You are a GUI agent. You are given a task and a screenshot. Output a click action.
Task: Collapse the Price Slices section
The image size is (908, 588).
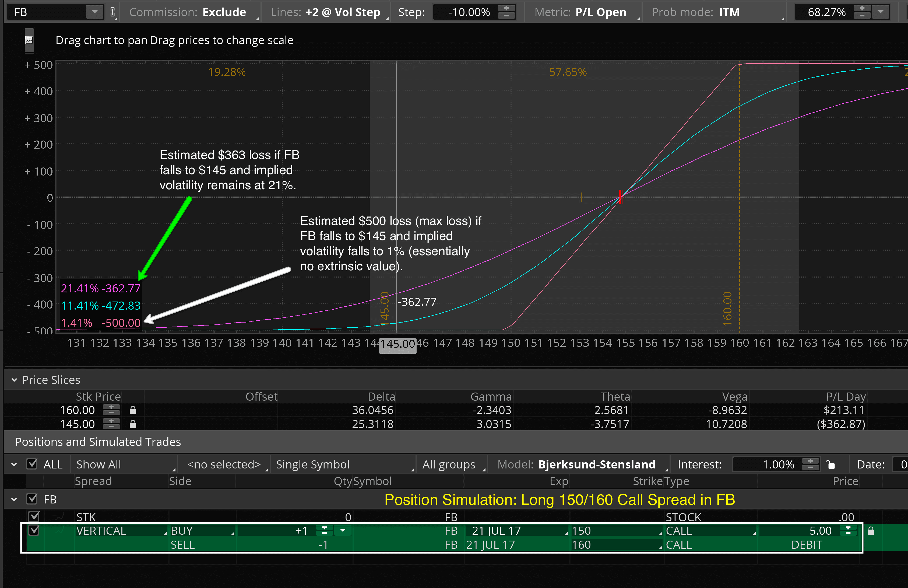click(x=14, y=380)
